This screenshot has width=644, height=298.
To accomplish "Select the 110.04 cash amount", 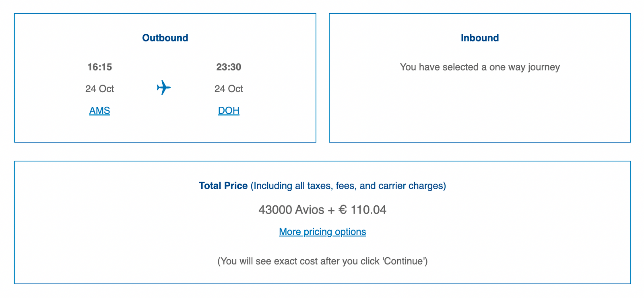I will click(368, 210).
